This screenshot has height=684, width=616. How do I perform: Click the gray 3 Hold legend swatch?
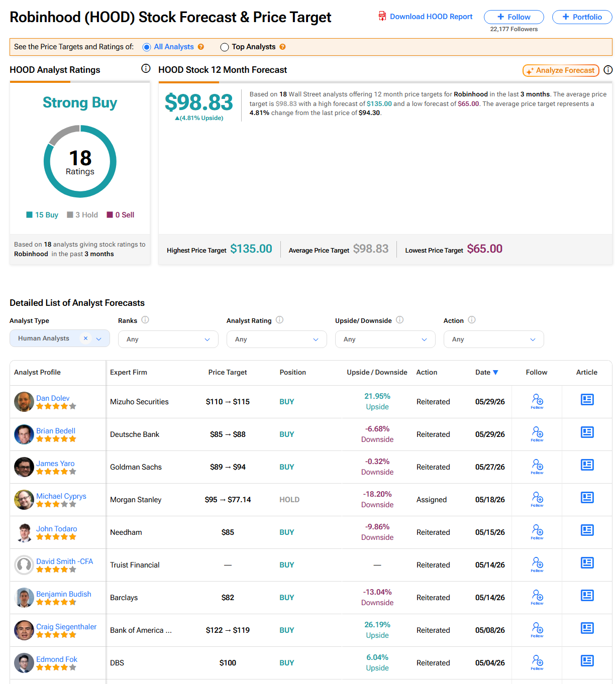(x=70, y=215)
